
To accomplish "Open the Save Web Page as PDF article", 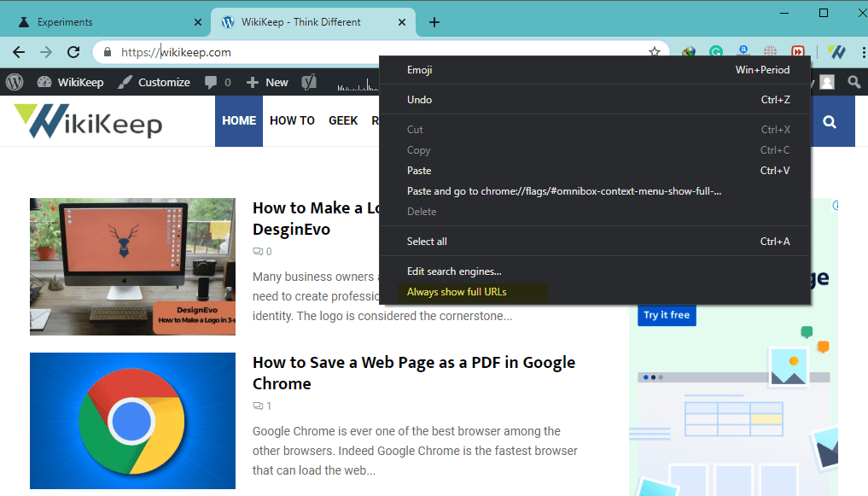I will click(414, 373).
